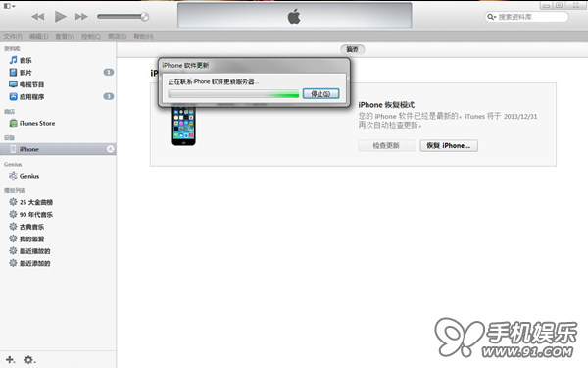Select the 电视节目 library label

click(32, 84)
